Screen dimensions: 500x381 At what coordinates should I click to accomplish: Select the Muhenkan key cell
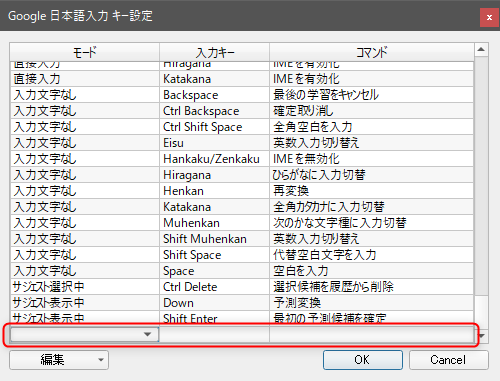(x=214, y=223)
